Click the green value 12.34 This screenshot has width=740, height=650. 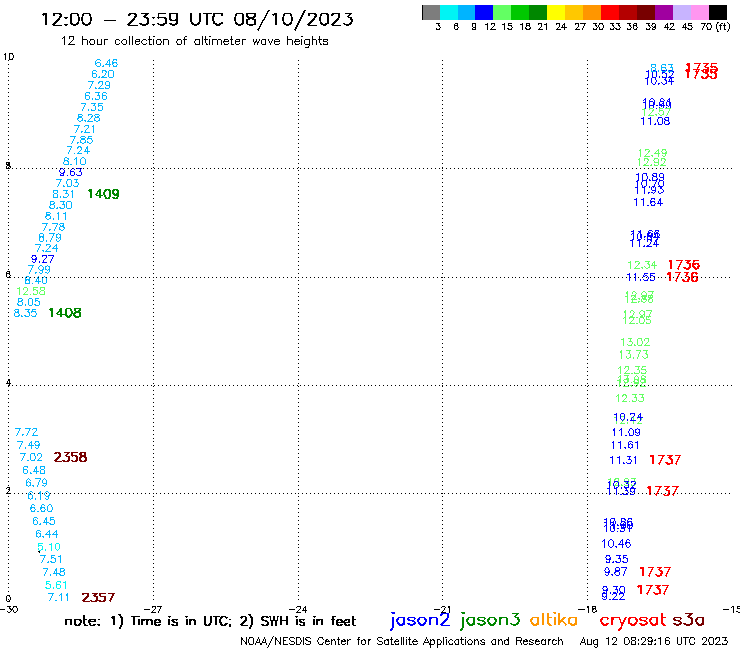point(642,265)
